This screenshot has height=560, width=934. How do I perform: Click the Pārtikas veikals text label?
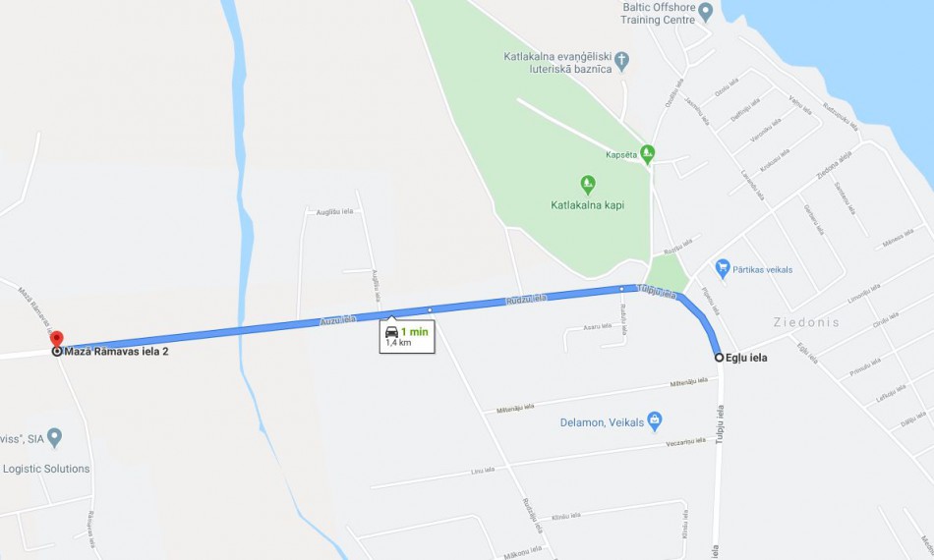763,269
